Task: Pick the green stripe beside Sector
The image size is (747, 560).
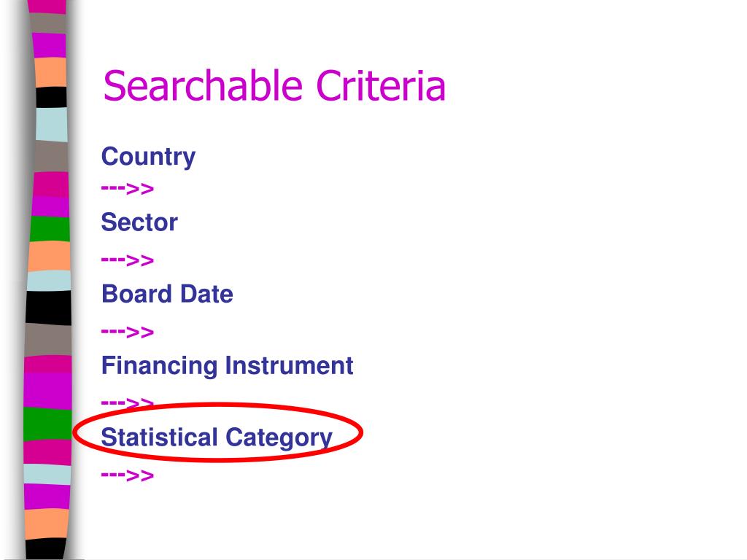Action: pos(50,229)
